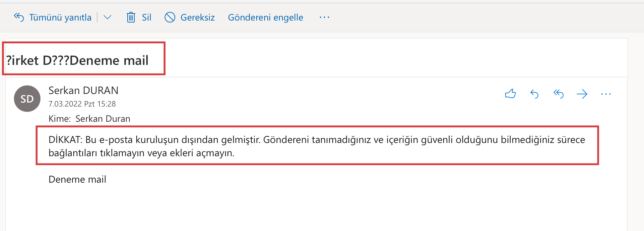This screenshot has height=231, width=644.
Task: Open message more options ellipsis
Action: pyautogui.click(x=606, y=94)
